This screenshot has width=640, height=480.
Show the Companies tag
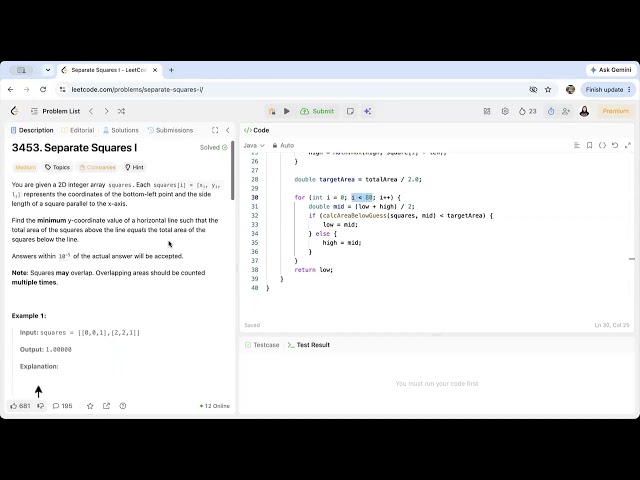[98, 167]
